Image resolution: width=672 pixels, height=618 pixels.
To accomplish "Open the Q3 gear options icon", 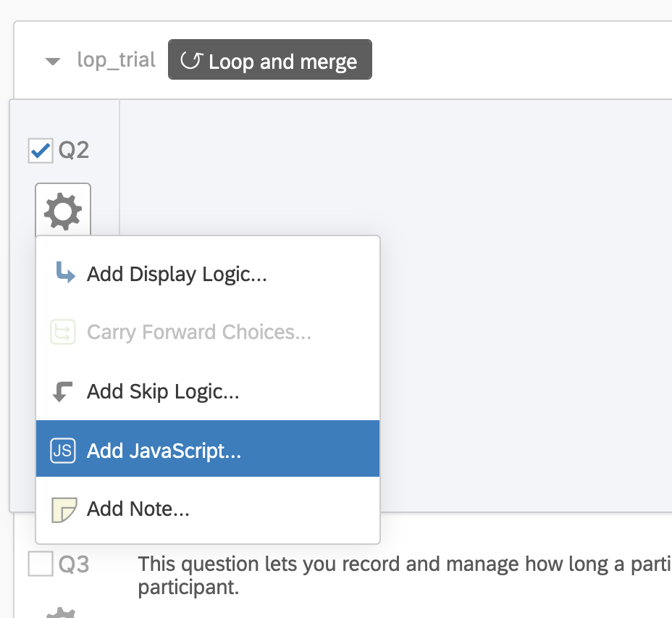I will click(61, 612).
